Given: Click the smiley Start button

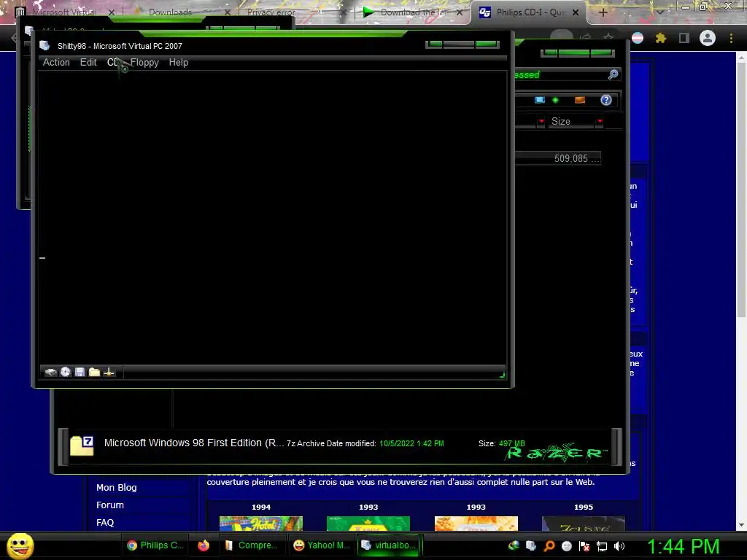Looking at the screenshot, I should click(20, 546).
